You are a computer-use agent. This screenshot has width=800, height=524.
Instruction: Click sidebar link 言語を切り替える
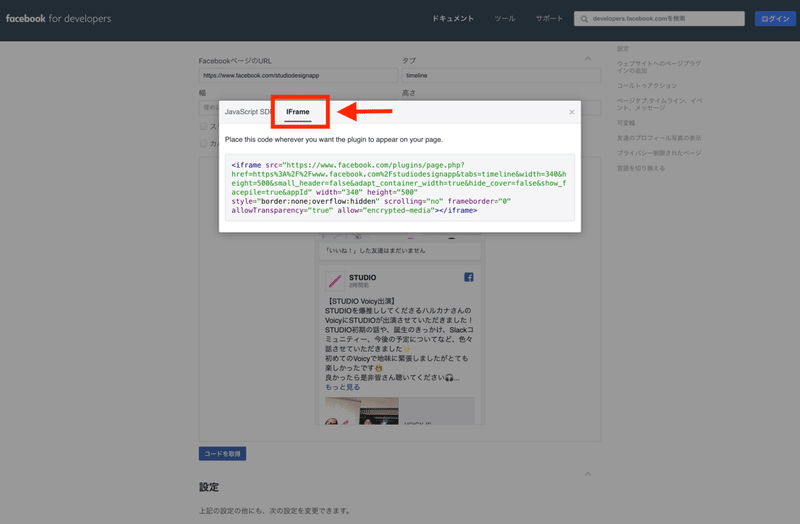[640, 168]
